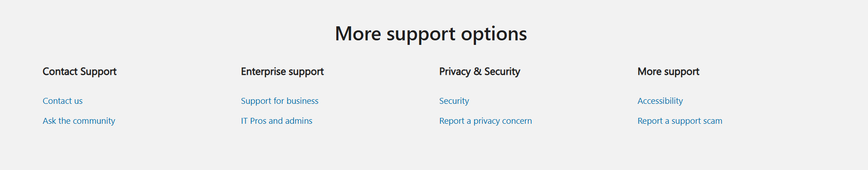Follow the business support link under Enterprise
Screen dimensions: 868x170
tap(280, 101)
